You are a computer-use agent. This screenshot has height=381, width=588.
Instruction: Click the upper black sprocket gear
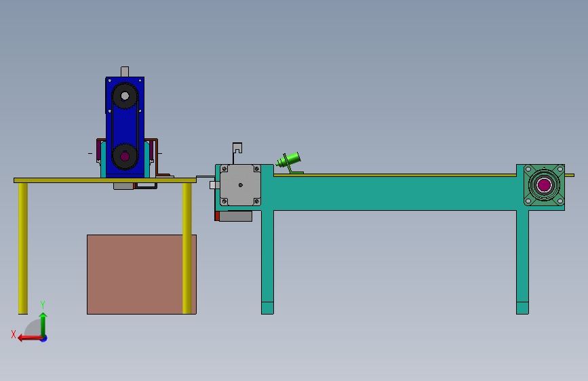[x=125, y=96]
